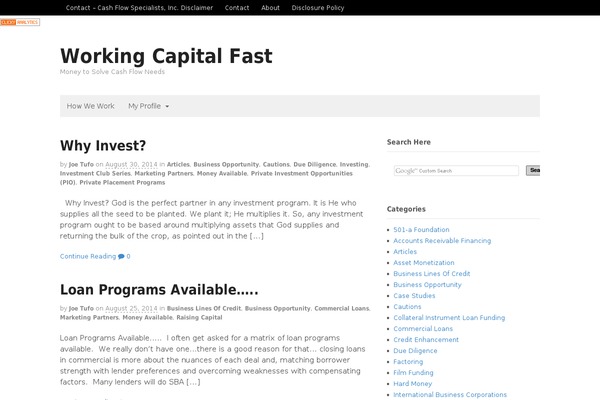
Task: Click comment bubble icon under Why Invest
Action: (121, 256)
